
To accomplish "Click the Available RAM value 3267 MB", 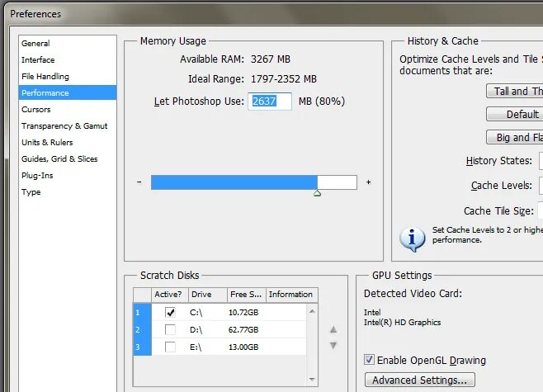I will [x=271, y=59].
